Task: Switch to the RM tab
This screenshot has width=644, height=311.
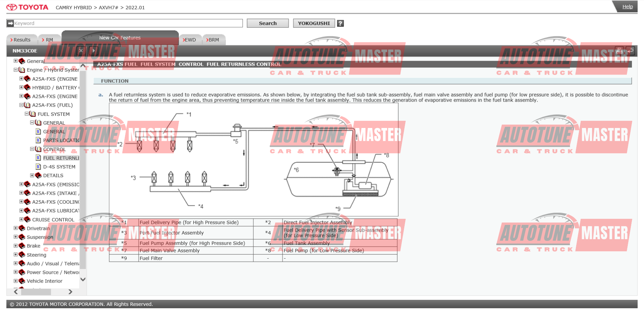Action: click(x=48, y=40)
